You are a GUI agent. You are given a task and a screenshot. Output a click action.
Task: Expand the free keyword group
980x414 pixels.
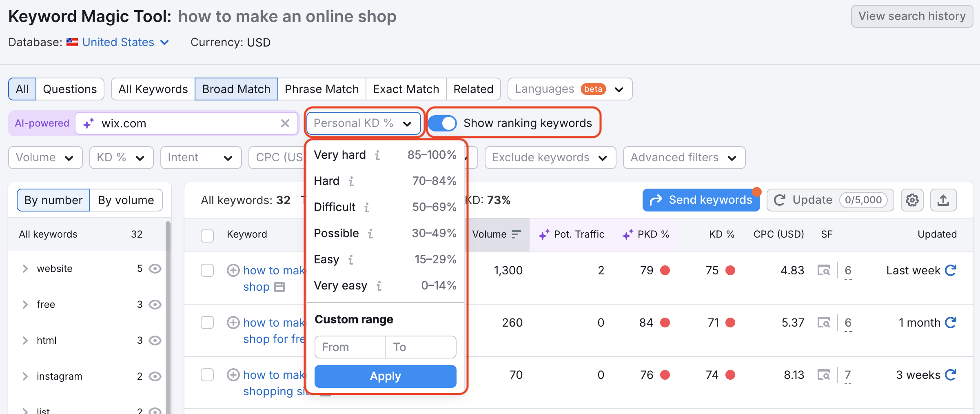coord(25,305)
